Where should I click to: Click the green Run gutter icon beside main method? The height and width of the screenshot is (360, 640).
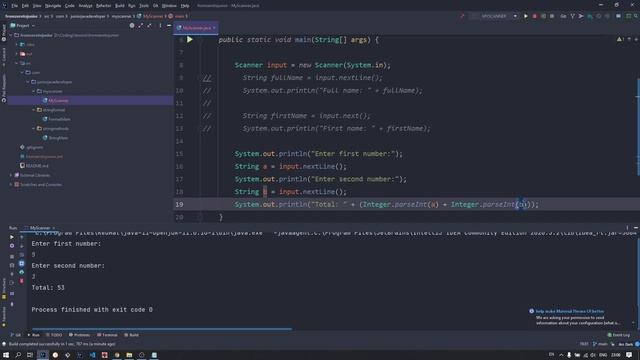click(190, 40)
